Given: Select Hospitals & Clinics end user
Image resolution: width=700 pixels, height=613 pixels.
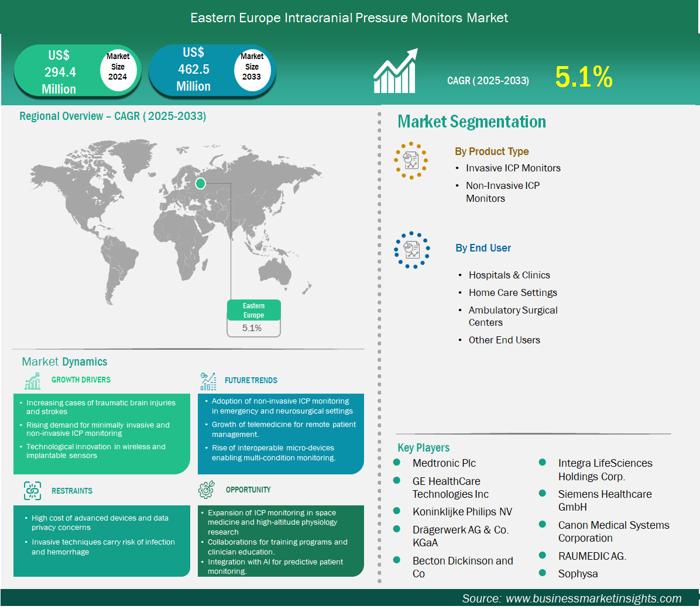Looking at the screenshot, I should (509, 275).
